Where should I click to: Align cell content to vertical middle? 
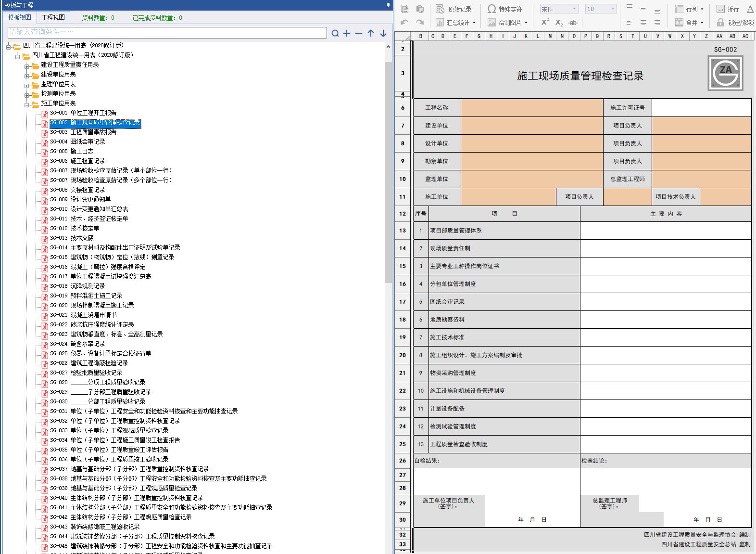[x=643, y=9]
